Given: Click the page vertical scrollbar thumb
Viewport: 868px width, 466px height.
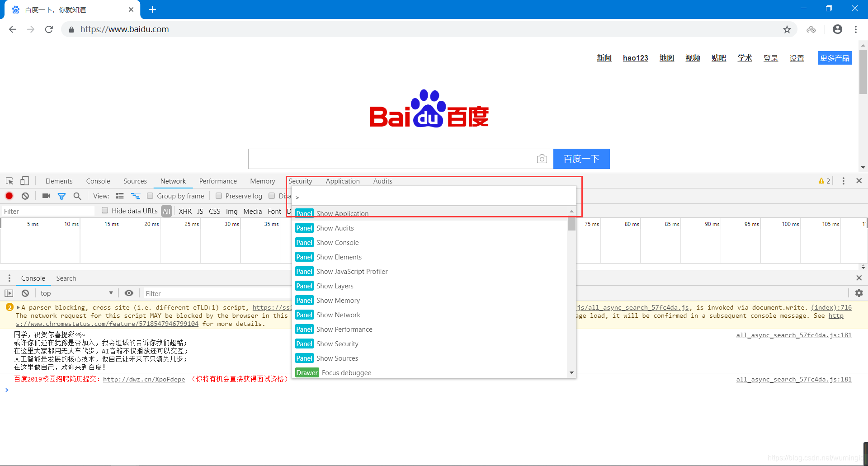Looking at the screenshot, I should click(x=863, y=71).
